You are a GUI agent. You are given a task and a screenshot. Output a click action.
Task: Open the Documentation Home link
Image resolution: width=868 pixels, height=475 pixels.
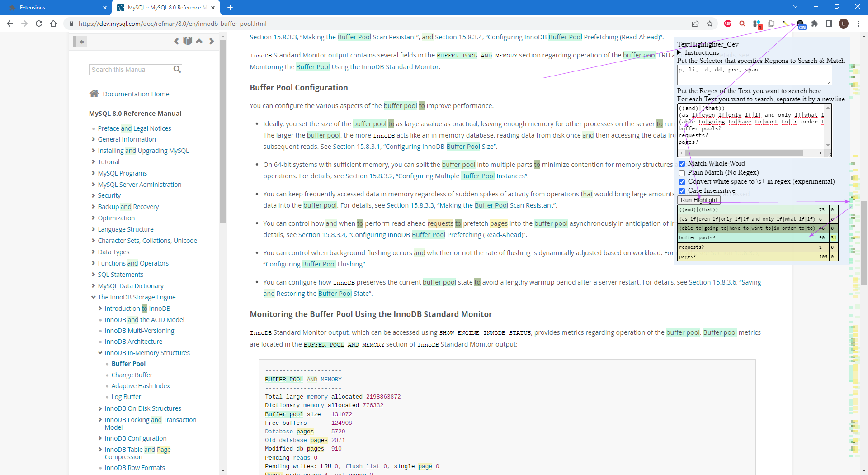(x=136, y=94)
